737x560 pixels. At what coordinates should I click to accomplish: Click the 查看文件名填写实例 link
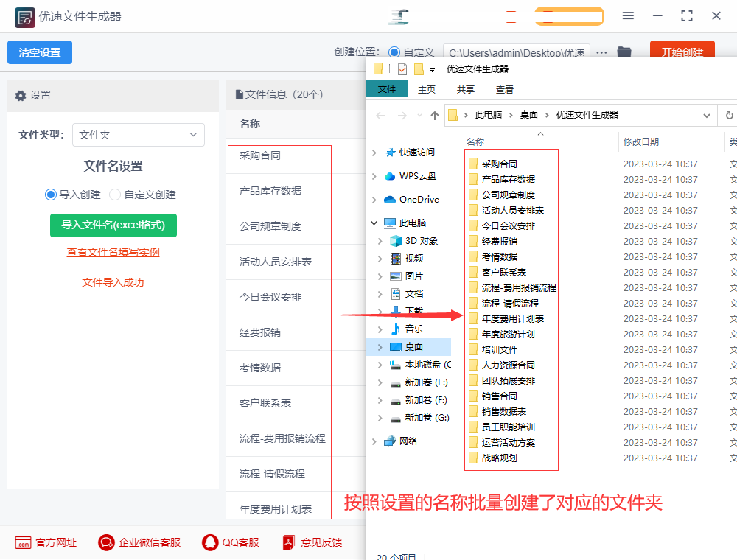coord(113,252)
